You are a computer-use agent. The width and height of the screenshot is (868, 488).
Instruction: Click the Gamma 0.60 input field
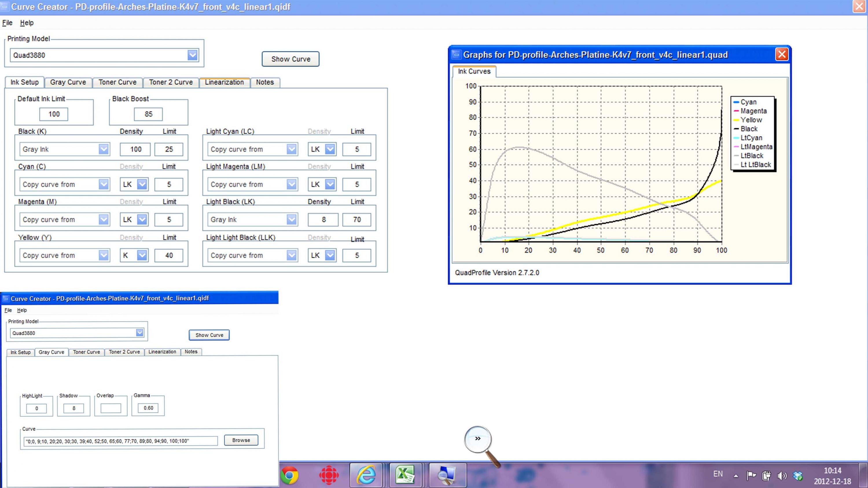coord(148,408)
